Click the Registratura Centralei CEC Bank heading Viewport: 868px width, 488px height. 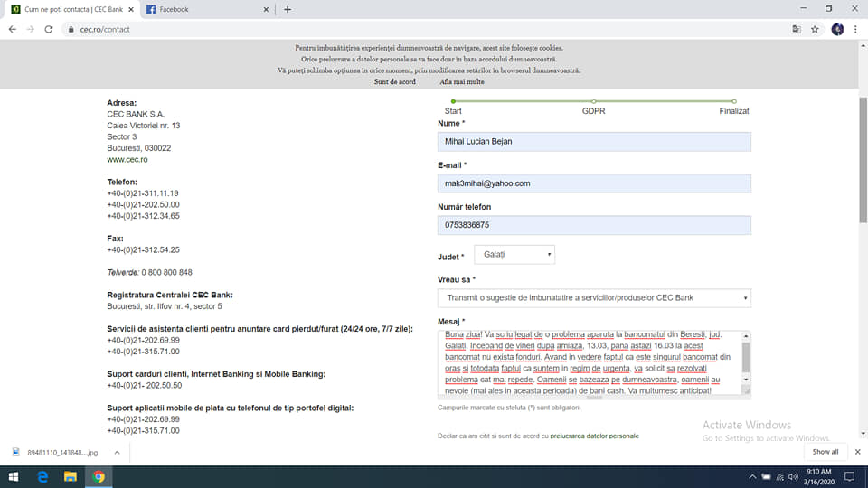coord(170,295)
